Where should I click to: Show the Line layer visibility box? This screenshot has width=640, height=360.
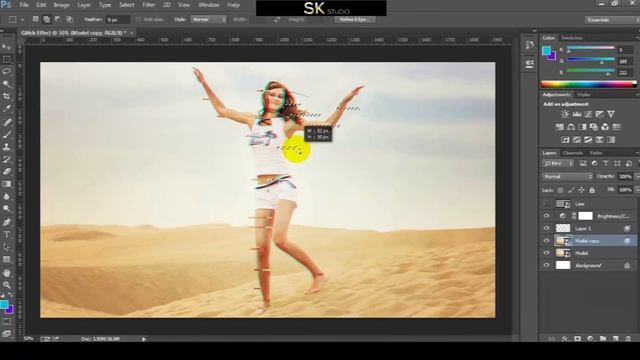click(x=547, y=204)
